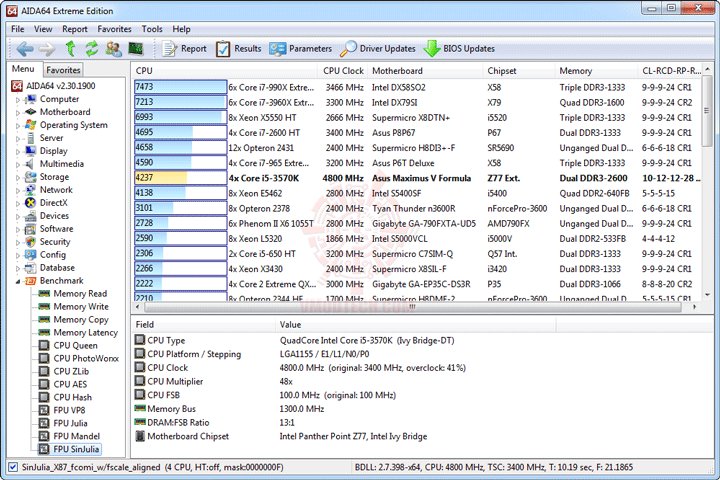Screen dimensions: 720x480
Task: Toggle the SinJulia_X87 status bar checkbox
Action: (x=13, y=467)
